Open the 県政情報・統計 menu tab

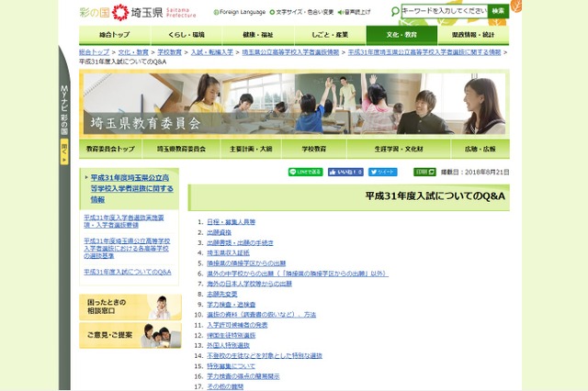pyautogui.click(x=473, y=35)
